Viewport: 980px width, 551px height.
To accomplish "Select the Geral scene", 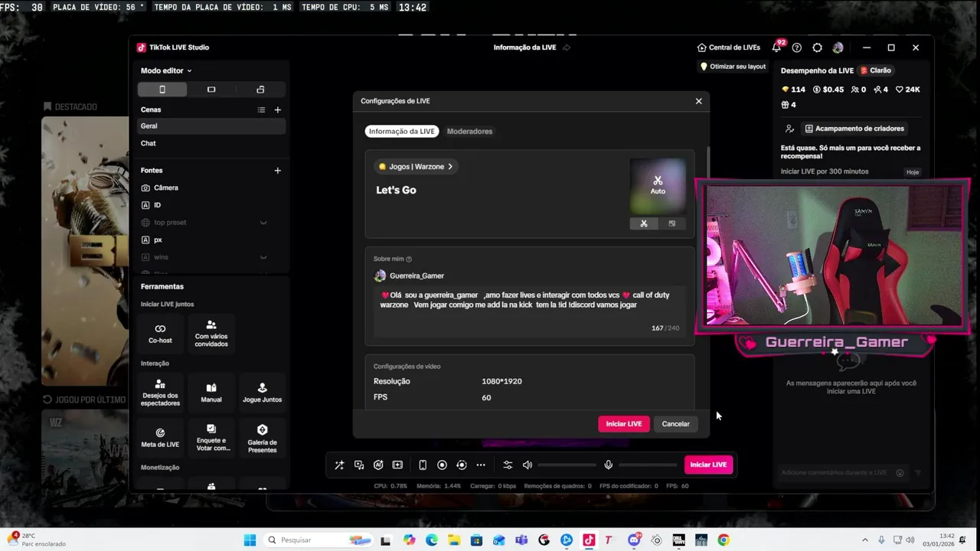I will 212,126.
